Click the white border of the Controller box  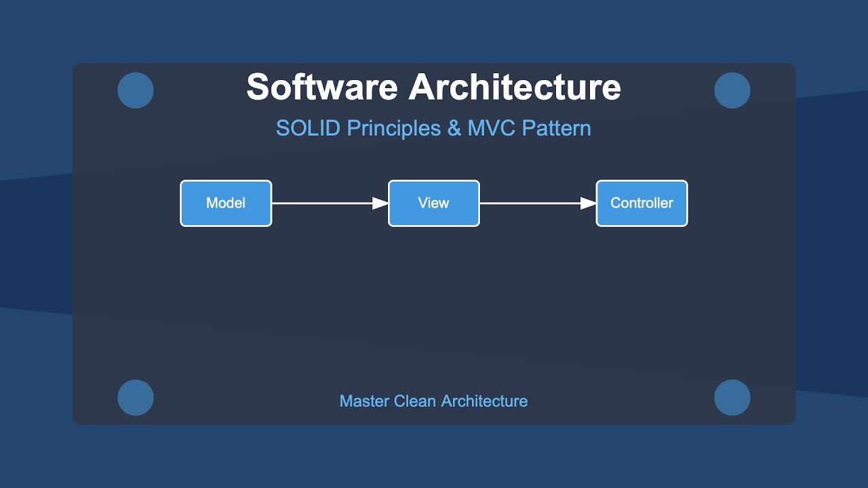point(642,182)
